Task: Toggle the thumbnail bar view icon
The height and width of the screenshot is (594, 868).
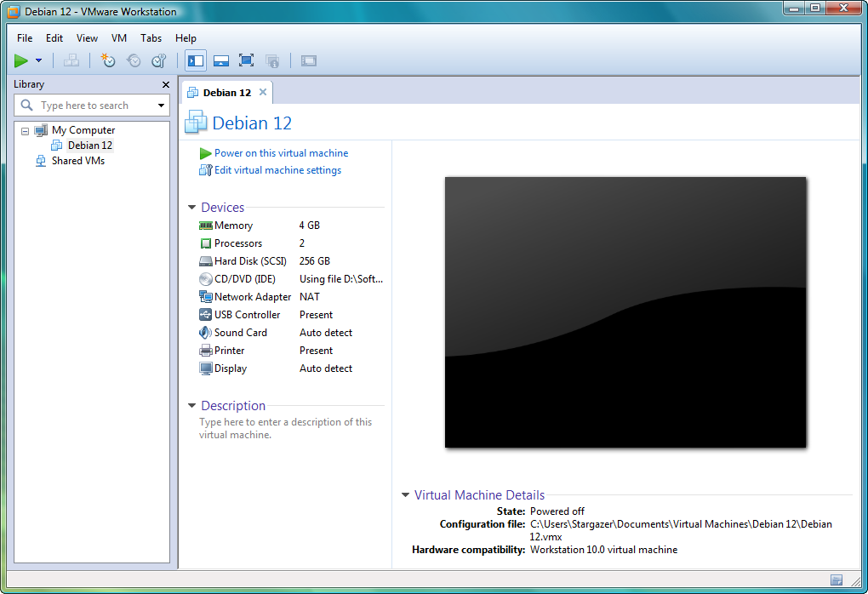Action: (221, 60)
